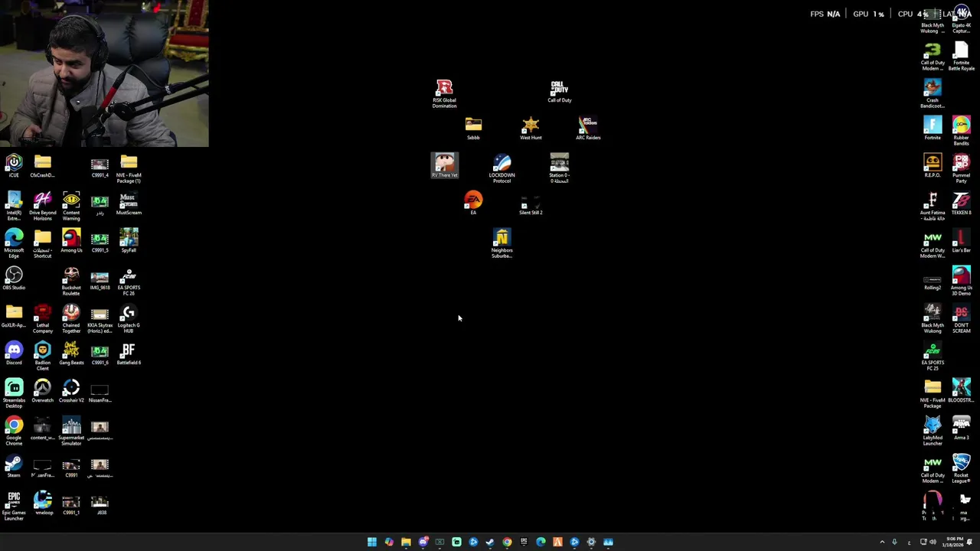The height and width of the screenshot is (551, 980).
Task: Select the Chained Together icon
Action: pyautogui.click(x=71, y=319)
